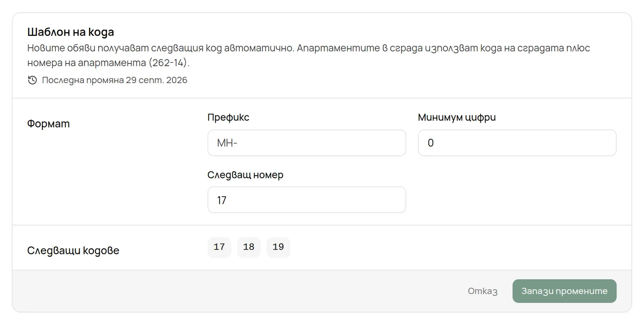Click the history clock icon
The image size is (644, 324).
tap(32, 80)
